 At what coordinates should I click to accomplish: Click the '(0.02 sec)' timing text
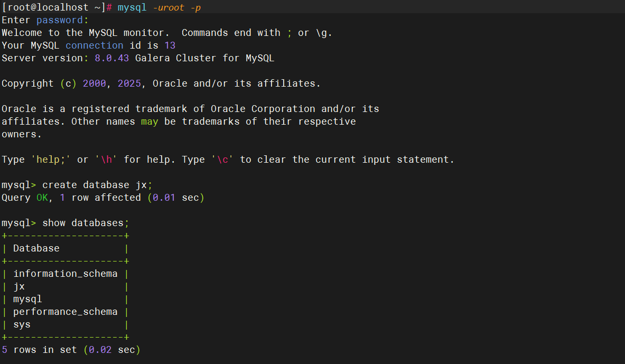point(112,350)
